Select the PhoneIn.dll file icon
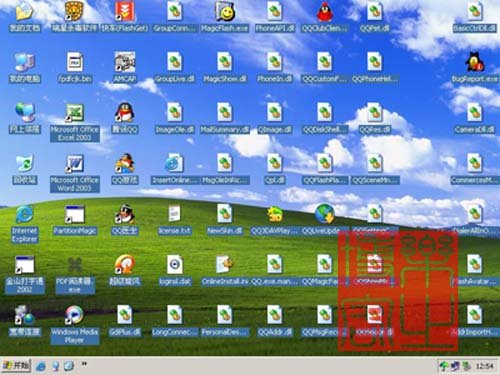 275,62
